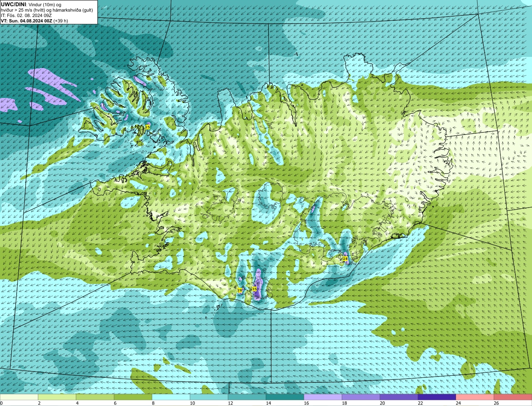
Task: Click the legend tick value 0
Action: point(2,403)
